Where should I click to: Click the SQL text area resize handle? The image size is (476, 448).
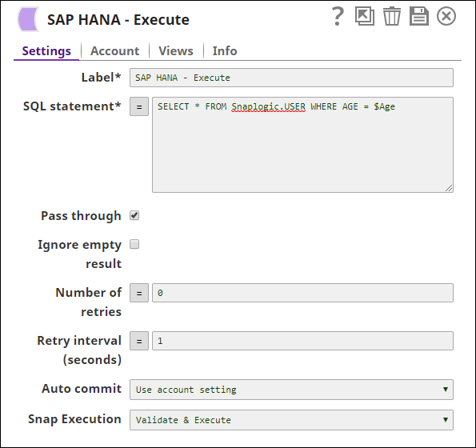449,188
